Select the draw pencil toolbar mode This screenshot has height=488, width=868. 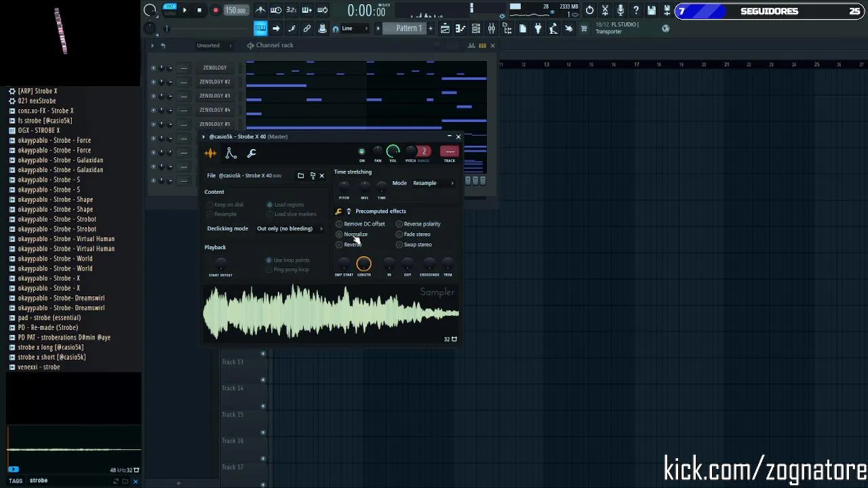point(292,28)
